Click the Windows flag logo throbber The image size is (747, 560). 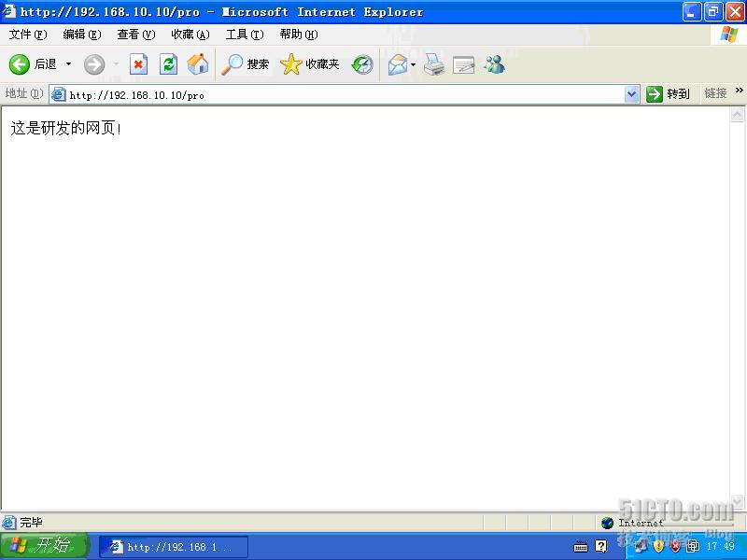pyautogui.click(x=728, y=35)
